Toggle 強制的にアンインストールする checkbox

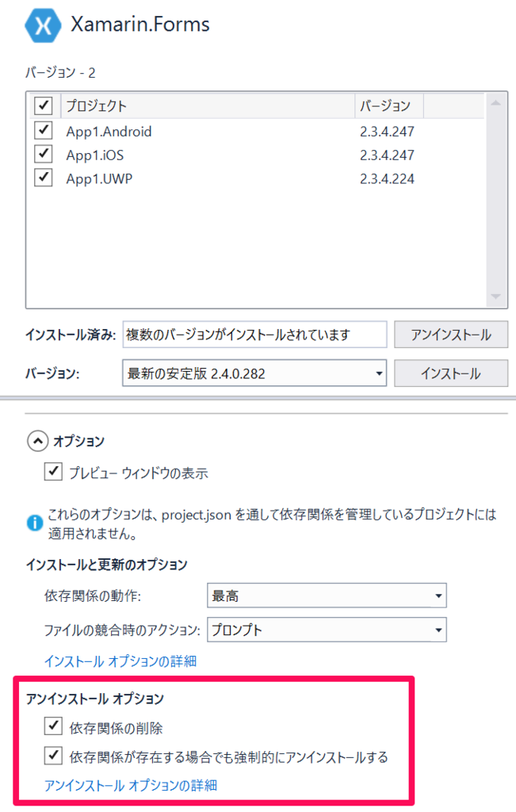pos(53,756)
